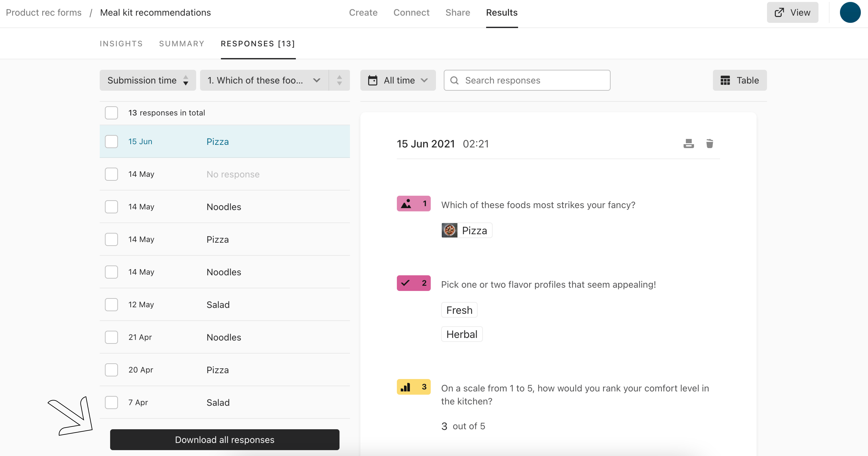Check the 14 May No response row

(111, 174)
